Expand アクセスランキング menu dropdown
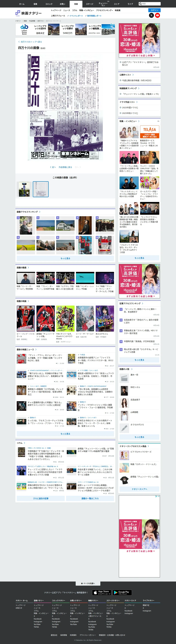 (104, 10)
